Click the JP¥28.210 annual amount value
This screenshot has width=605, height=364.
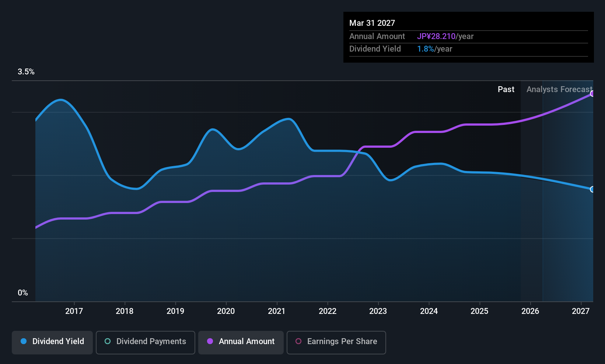click(x=436, y=36)
